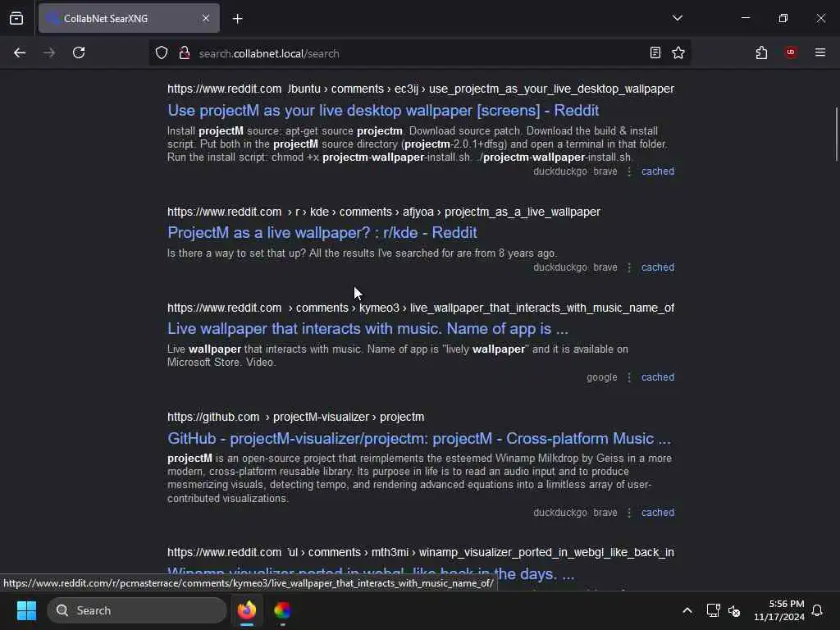Click the forward navigation arrow
This screenshot has width=840, height=630.
pyautogui.click(x=49, y=53)
